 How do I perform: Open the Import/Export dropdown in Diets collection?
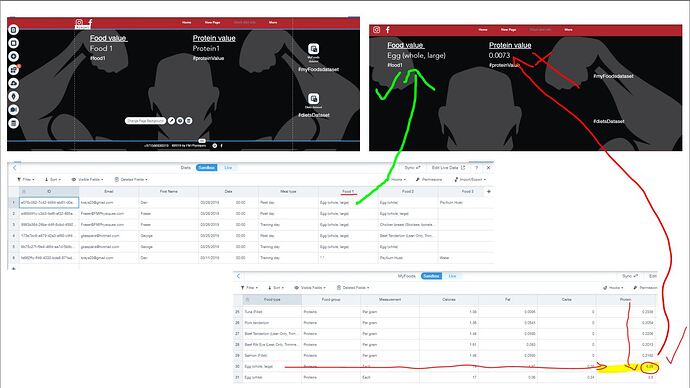pyautogui.click(x=470, y=179)
